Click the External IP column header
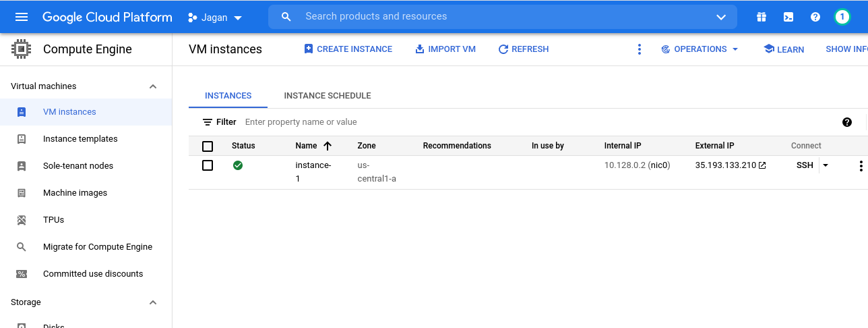Viewport: 868px width, 328px height. click(714, 146)
